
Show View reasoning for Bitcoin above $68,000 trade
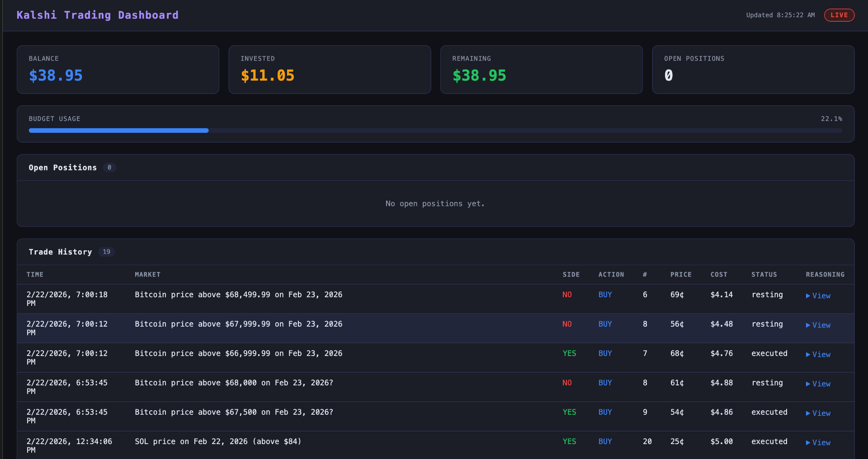[x=818, y=384]
